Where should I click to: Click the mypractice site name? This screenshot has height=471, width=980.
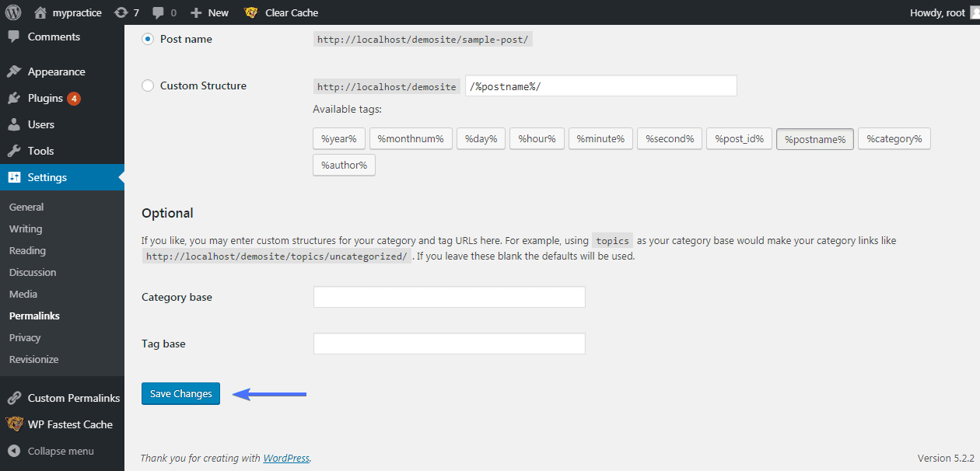click(76, 12)
